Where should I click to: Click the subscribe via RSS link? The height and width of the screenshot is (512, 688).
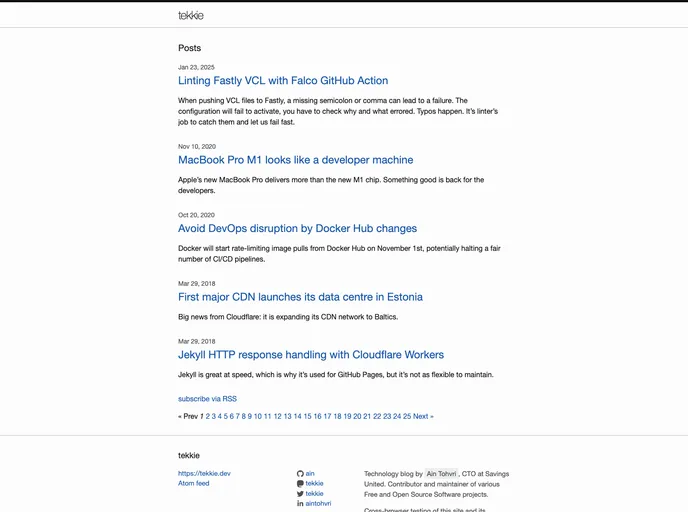point(207,399)
